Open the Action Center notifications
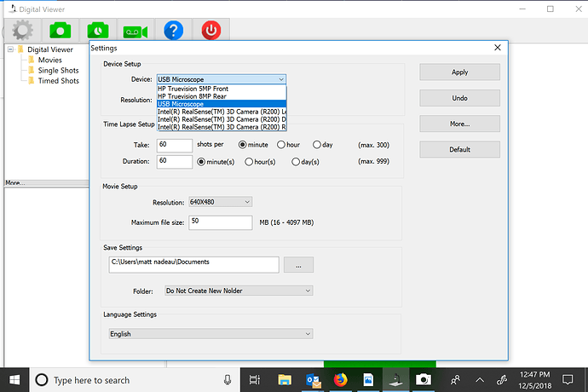 pos(568,380)
